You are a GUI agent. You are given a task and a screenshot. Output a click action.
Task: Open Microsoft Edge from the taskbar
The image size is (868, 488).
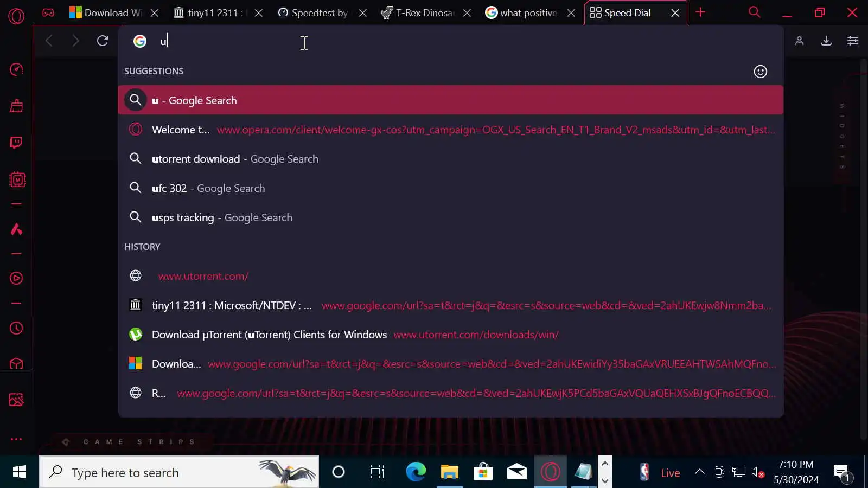click(x=416, y=472)
